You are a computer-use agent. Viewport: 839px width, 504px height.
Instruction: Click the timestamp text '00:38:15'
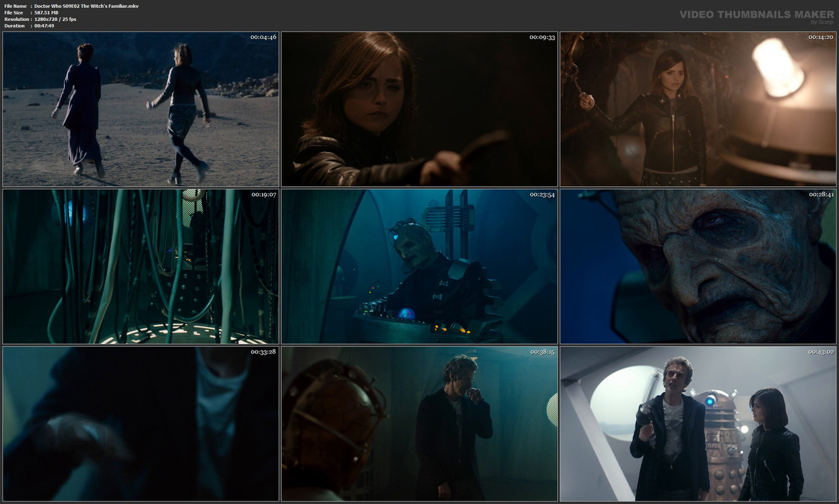[542, 352]
